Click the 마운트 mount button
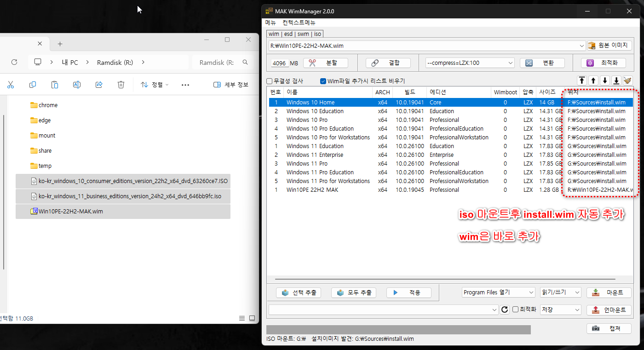The height and width of the screenshot is (350, 644). click(609, 293)
